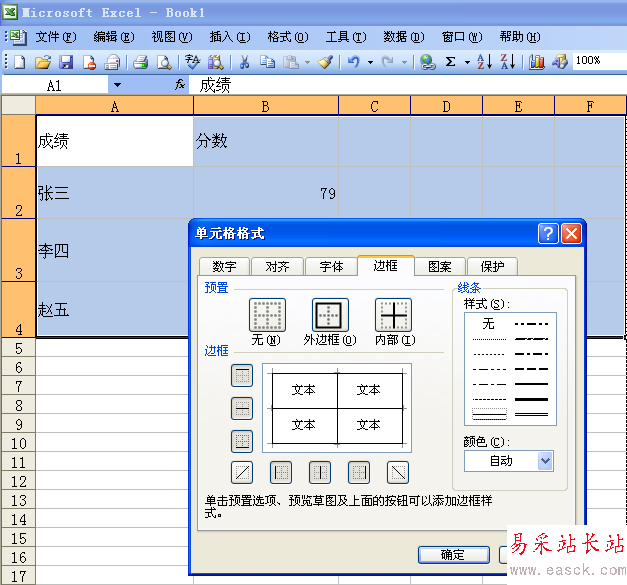Choose the None (无) border preset

coord(267,315)
